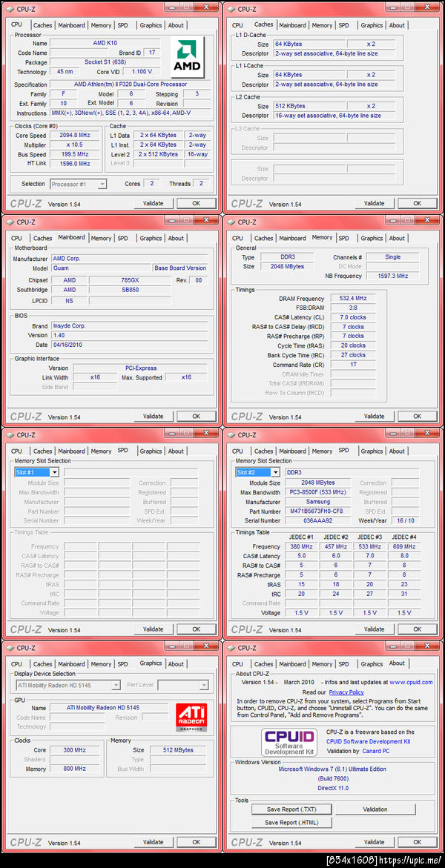
Task: Open the Processor #1 selection dropdown
Action: 78,184
